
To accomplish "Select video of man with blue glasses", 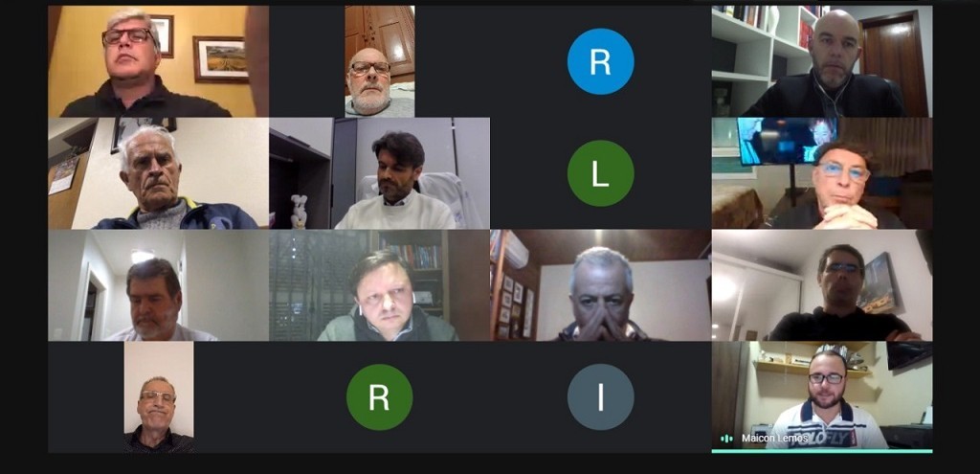I will [822, 173].
